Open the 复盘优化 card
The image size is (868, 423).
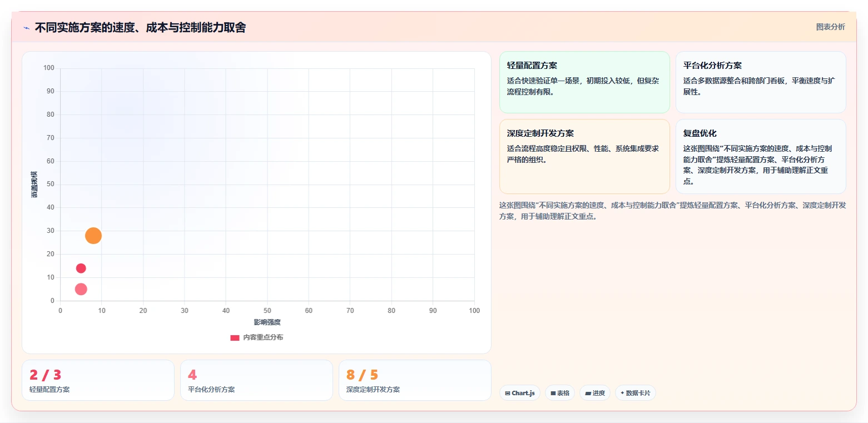coord(761,156)
